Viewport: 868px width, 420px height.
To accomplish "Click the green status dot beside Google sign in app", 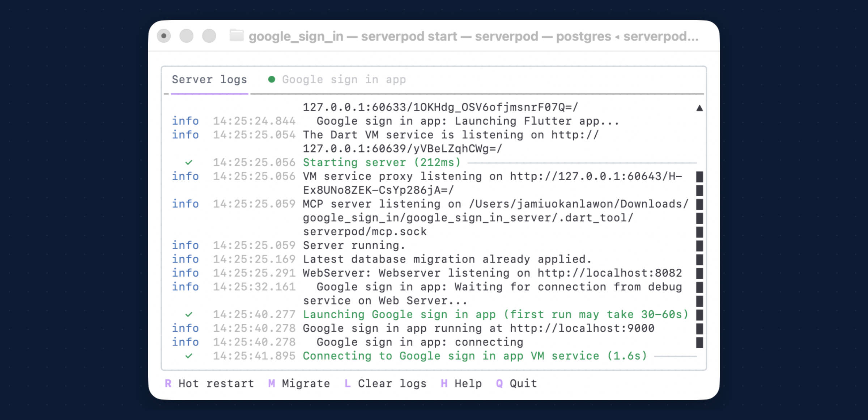I will pyautogui.click(x=272, y=79).
